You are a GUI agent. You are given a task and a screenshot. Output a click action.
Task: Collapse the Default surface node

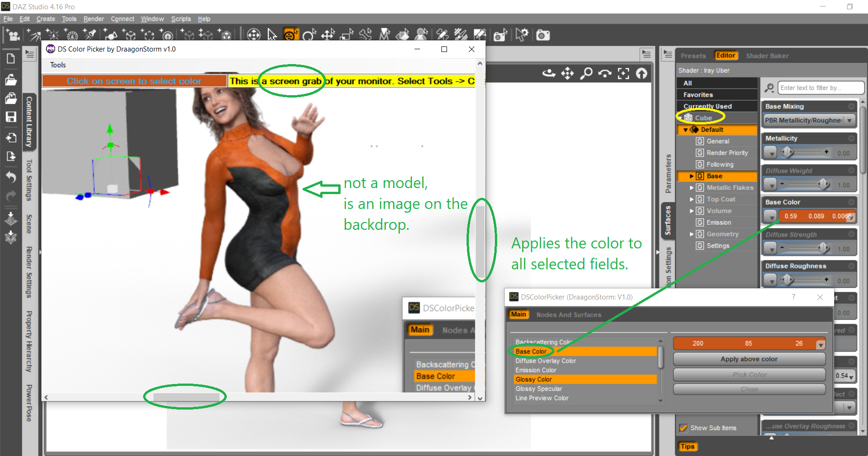685,130
